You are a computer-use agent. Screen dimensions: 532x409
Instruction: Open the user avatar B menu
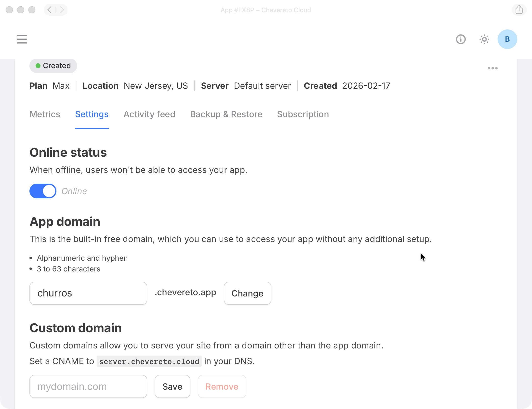[507, 39]
